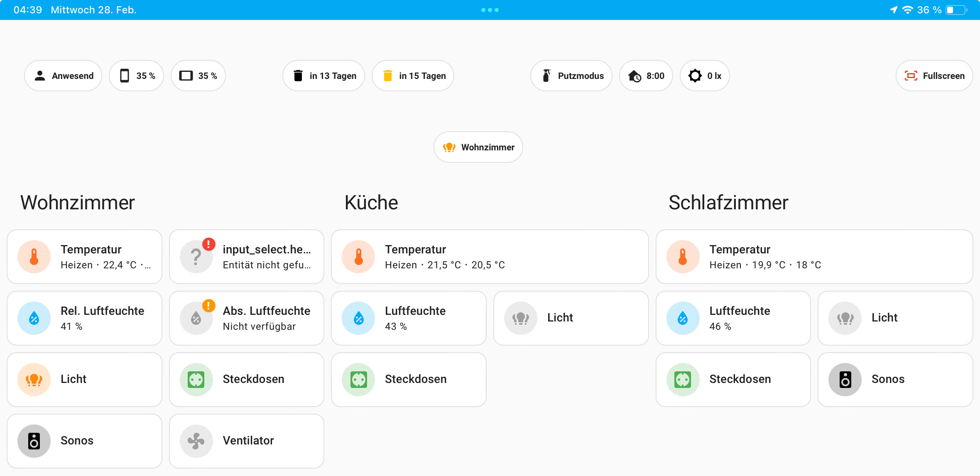Click the Schlafzimmer Luftfeuchte droplet icon
This screenshot has width=980, height=476.
point(683,318)
